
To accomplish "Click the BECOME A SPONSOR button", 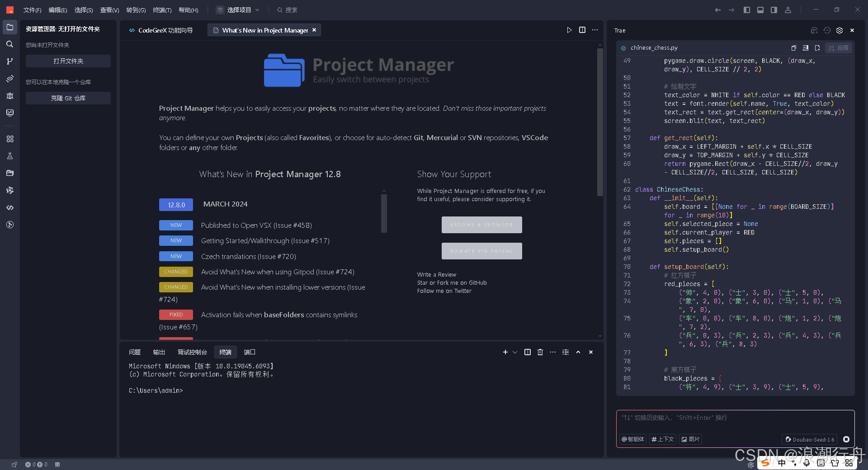I will 481,225.
